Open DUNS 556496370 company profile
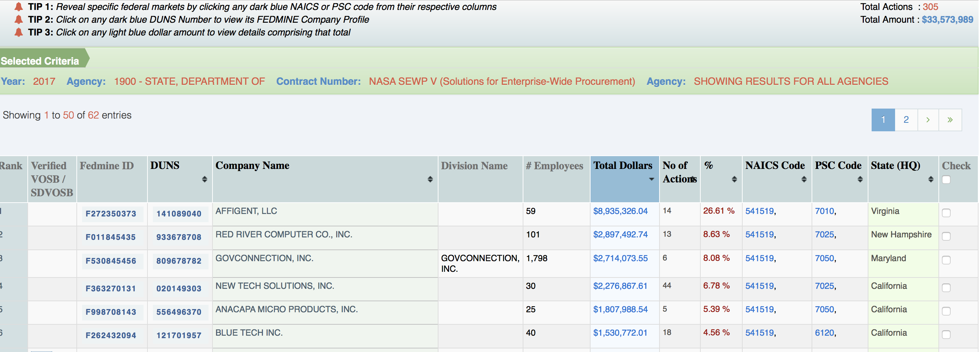980x352 pixels. [x=179, y=312]
